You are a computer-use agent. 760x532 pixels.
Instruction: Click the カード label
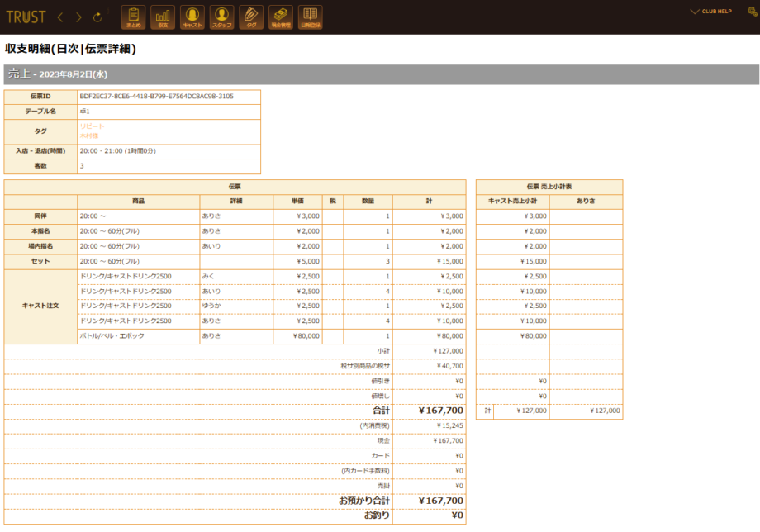(x=381, y=456)
